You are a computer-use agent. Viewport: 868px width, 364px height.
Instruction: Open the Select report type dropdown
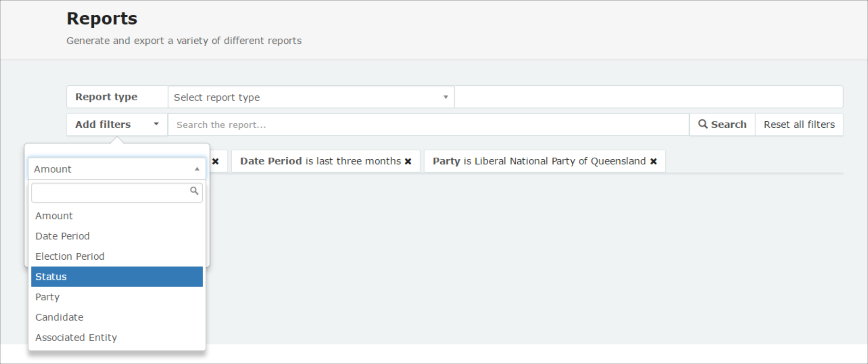click(x=311, y=97)
